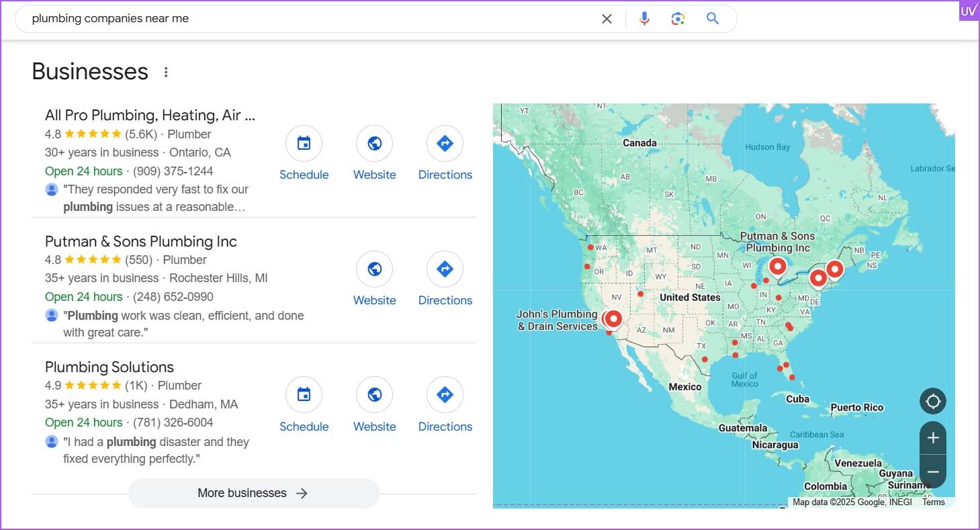Viewport: 980px width, 530px height.
Task: Click reviewer avatar beside Plumbing Solutions review
Action: point(52,441)
